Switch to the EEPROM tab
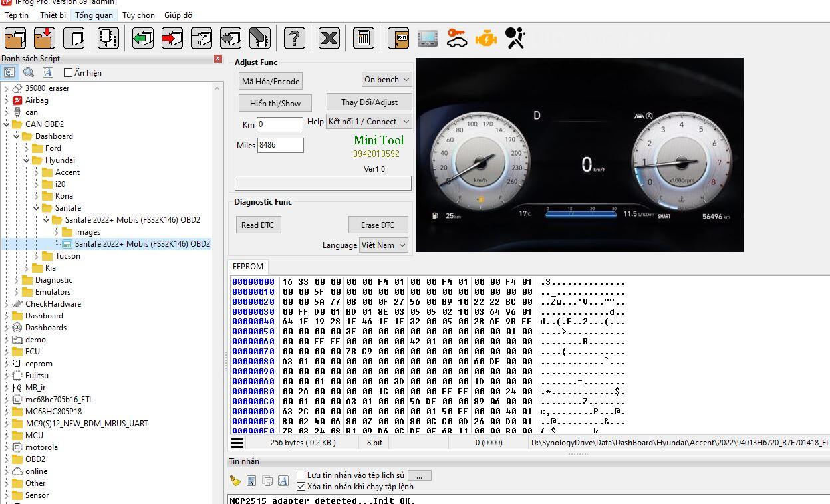 248,267
